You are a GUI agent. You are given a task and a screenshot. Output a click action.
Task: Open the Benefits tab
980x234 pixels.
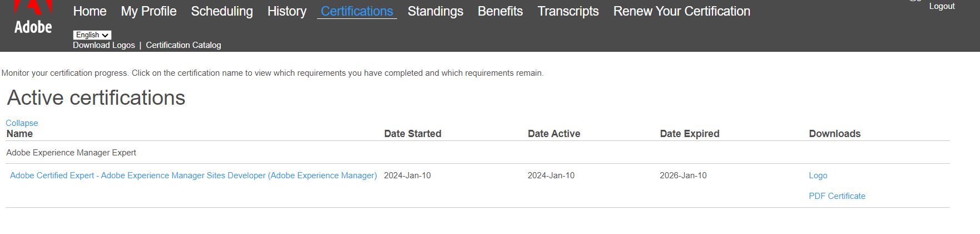pos(500,11)
